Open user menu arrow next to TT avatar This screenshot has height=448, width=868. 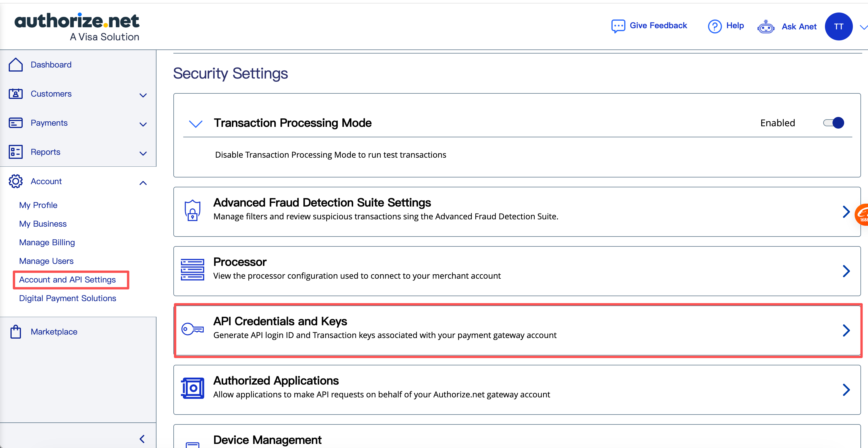click(863, 27)
